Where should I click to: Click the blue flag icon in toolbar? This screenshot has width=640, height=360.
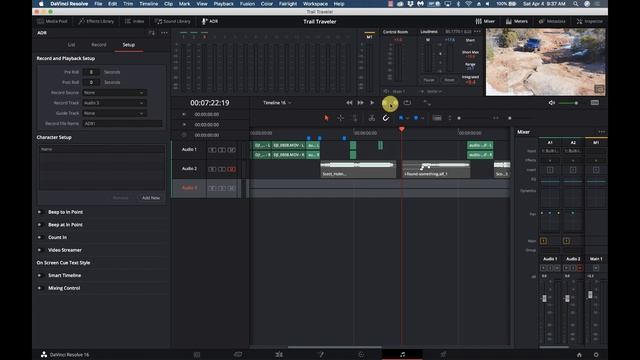[x=401, y=118]
